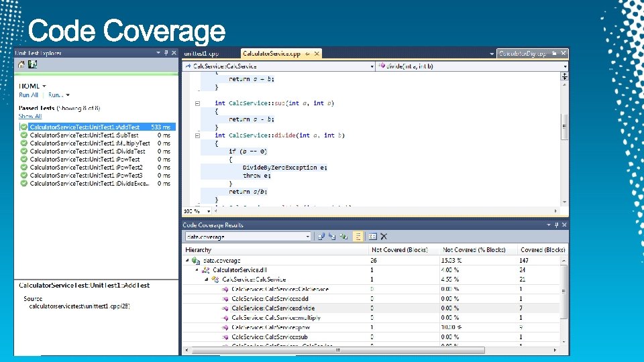Image resolution: width=644 pixels, height=362 pixels.
Task: Click the Run All link
Action: [x=28, y=95]
